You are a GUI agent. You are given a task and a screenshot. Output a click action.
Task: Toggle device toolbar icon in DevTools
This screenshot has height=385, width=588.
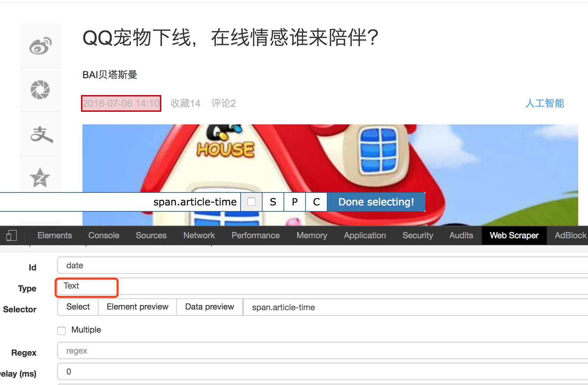12,235
